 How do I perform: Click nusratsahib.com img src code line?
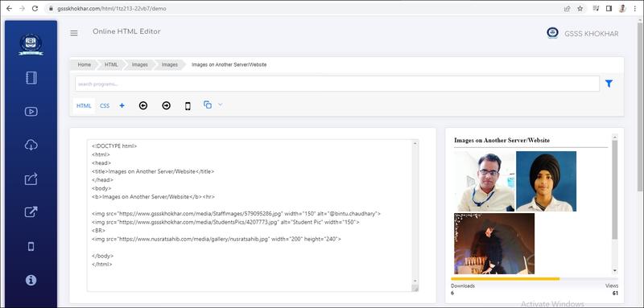pos(217,239)
